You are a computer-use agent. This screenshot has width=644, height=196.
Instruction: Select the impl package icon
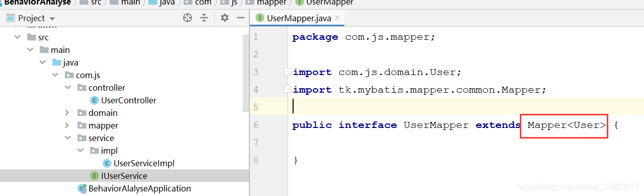(x=94, y=151)
